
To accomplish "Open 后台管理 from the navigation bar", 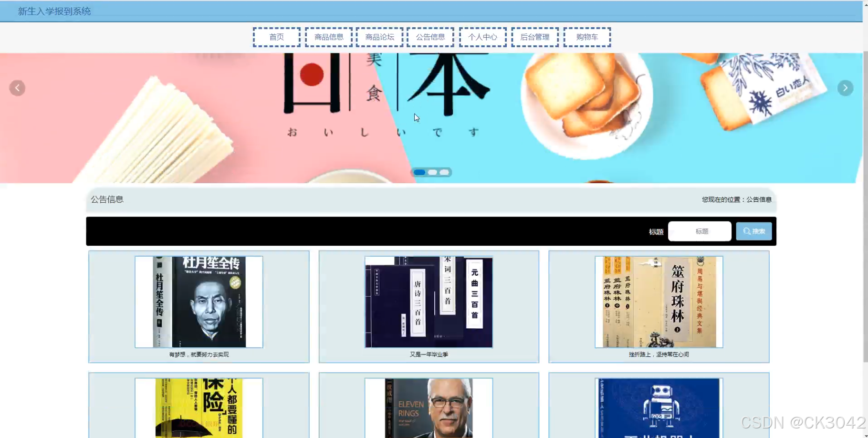I will pos(535,37).
